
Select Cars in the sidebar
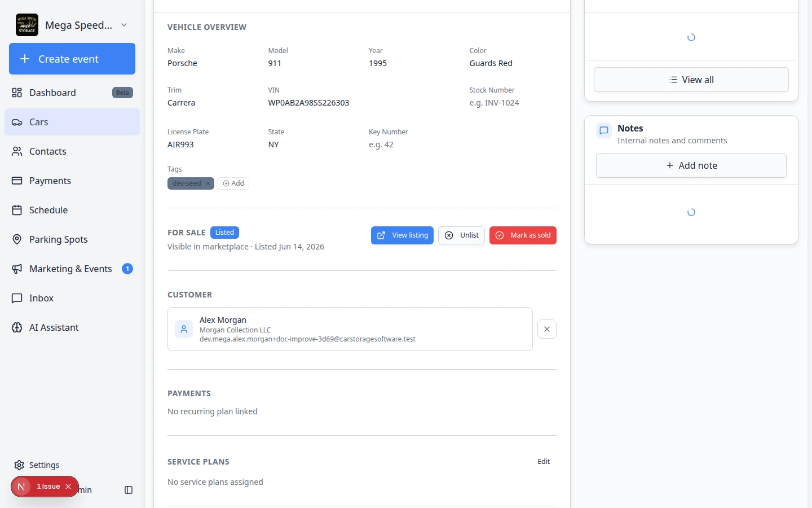coord(72,122)
